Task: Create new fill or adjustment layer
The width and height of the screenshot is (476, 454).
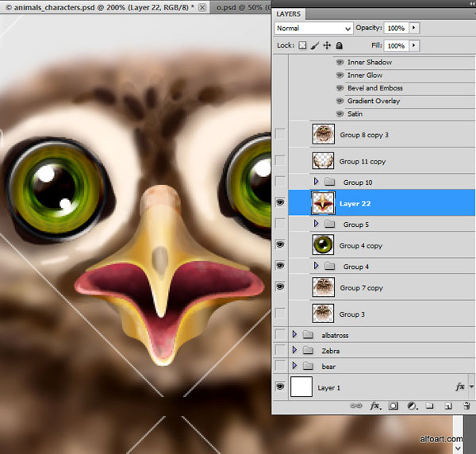Action: (x=412, y=406)
